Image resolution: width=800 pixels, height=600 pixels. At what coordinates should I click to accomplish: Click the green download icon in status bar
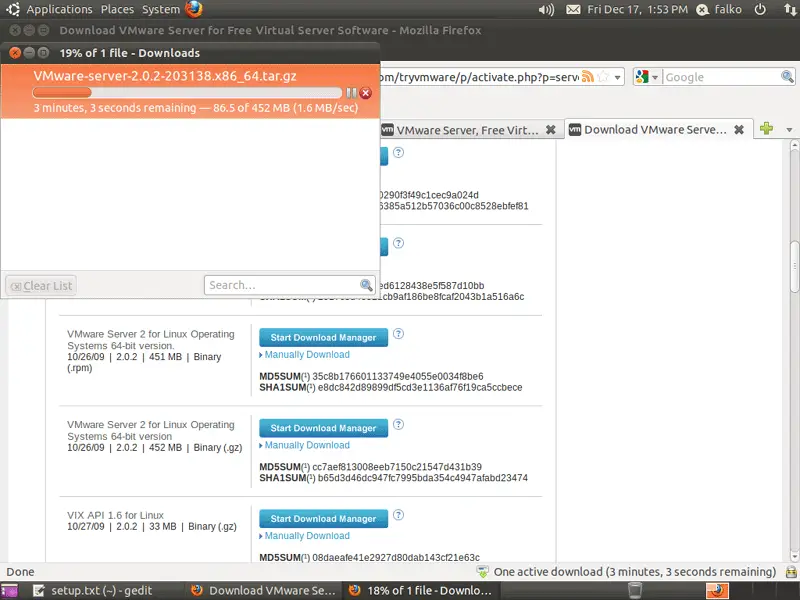click(482, 572)
